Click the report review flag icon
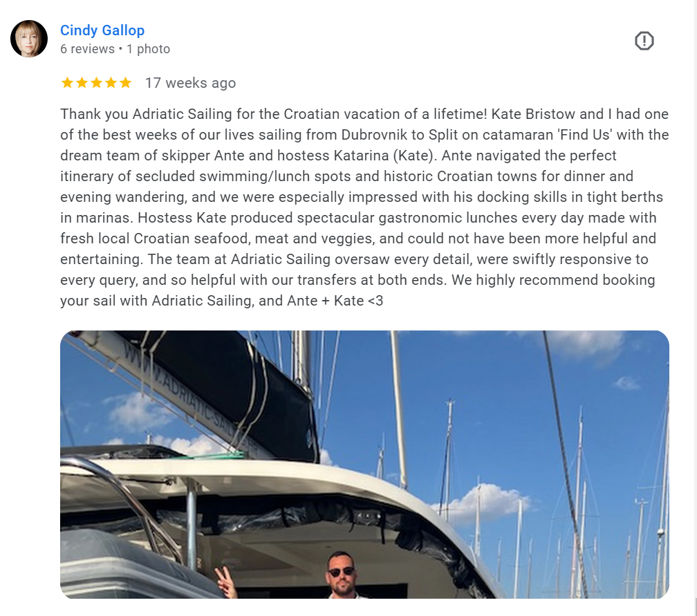 [x=644, y=41]
